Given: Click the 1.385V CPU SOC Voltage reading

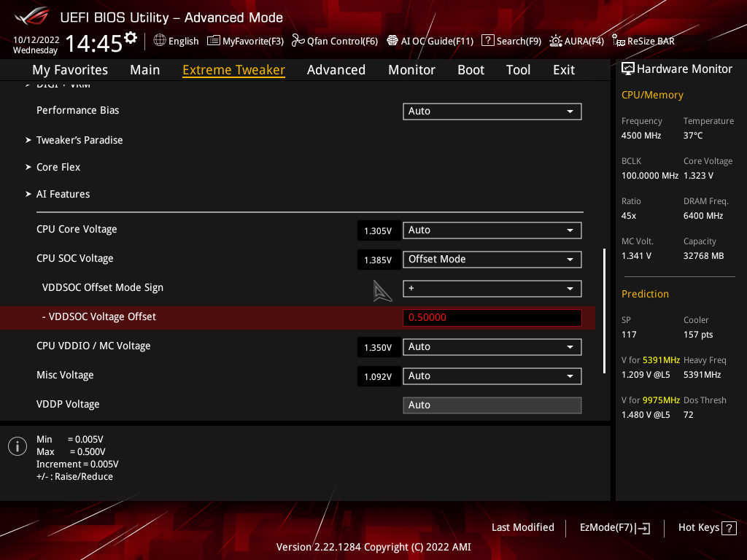Looking at the screenshot, I should pyautogui.click(x=378, y=260).
